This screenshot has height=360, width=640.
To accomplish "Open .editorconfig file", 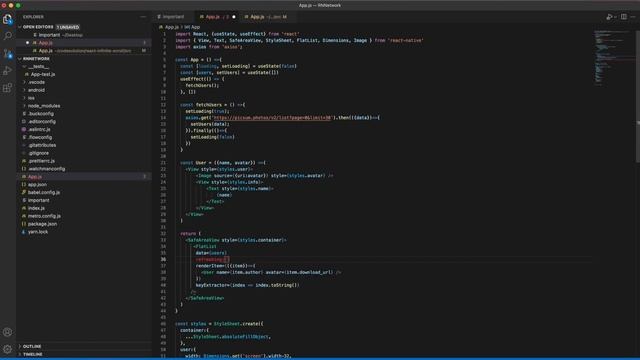I will [42, 122].
